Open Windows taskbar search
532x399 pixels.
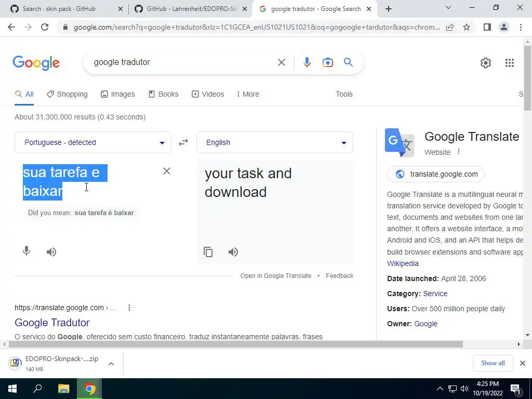pyautogui.click(x=37, y=389)
